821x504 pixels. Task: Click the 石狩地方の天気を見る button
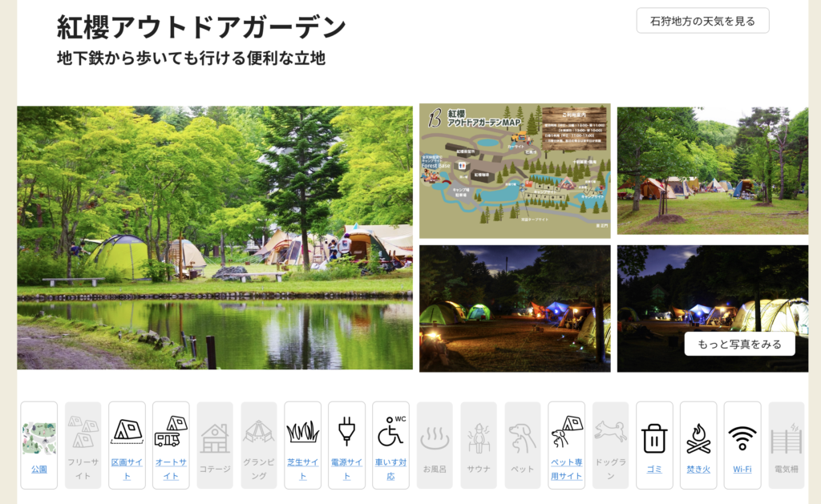(702, 21)
